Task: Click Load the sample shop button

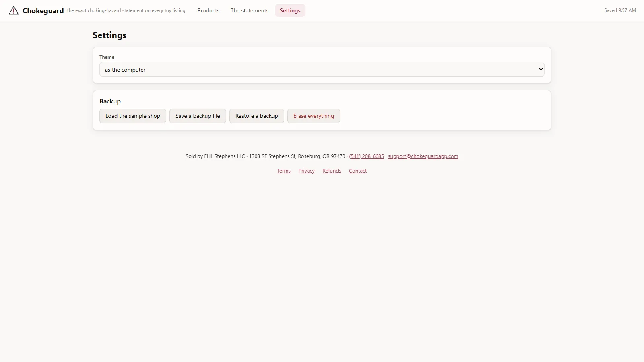Action: [x=133, y=116]
